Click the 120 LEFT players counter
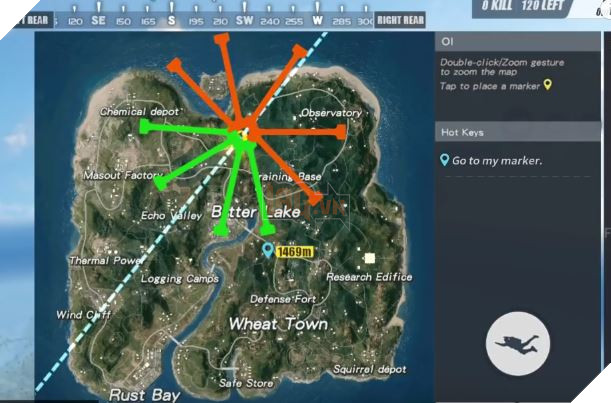 (x=543, y=5)
